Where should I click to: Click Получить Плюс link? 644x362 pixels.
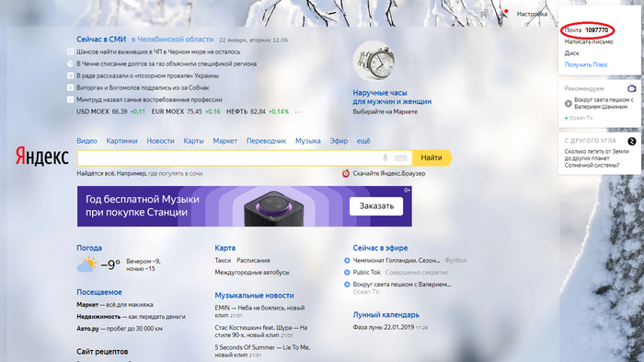pos(586,64)
